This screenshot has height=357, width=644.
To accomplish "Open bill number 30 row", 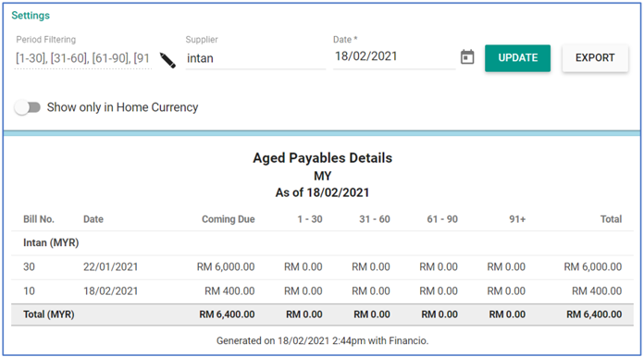I will click(322, 267).
